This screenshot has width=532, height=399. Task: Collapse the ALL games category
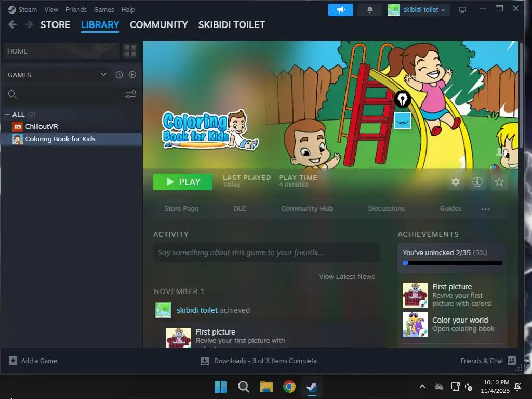pyautogui.click(x=7, y=115)
